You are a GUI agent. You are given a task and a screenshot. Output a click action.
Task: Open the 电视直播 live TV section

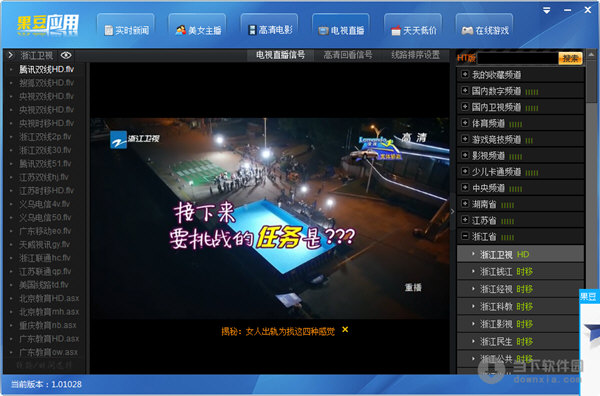pos(341,30)
